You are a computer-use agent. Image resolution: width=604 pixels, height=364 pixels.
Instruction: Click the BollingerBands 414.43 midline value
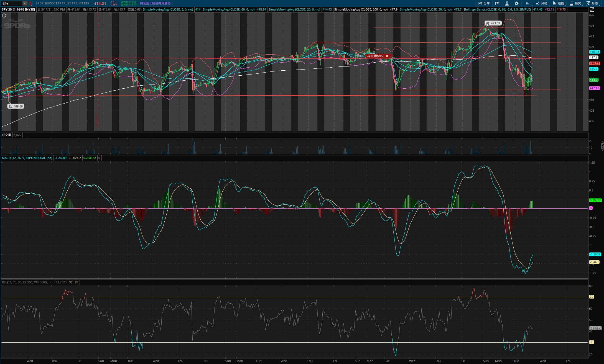pos(538,9)
